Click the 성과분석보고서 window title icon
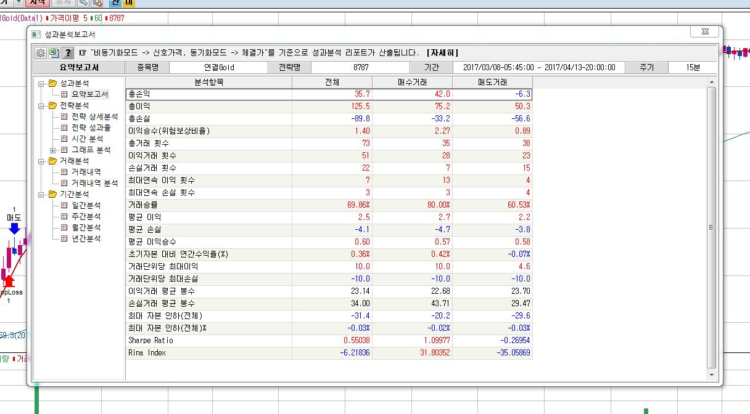 (x=36, y=34)
